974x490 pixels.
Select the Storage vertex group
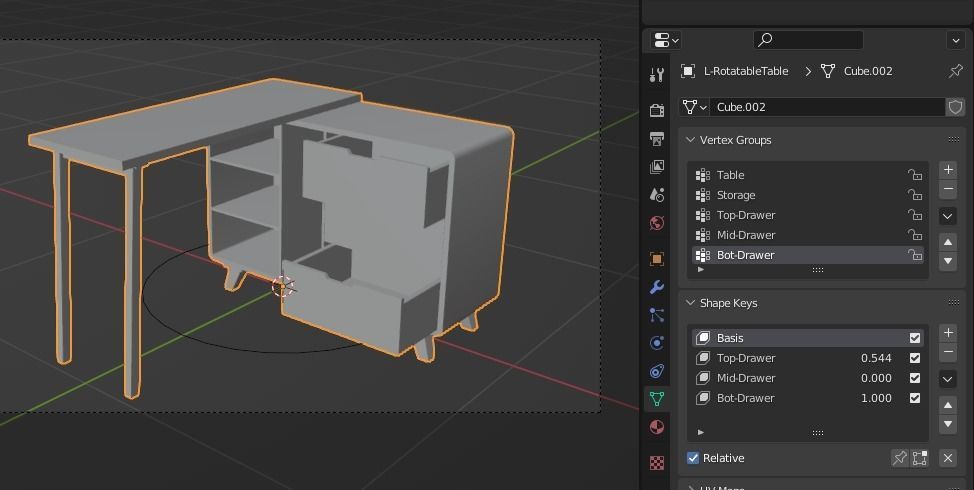tap(808, 195)
